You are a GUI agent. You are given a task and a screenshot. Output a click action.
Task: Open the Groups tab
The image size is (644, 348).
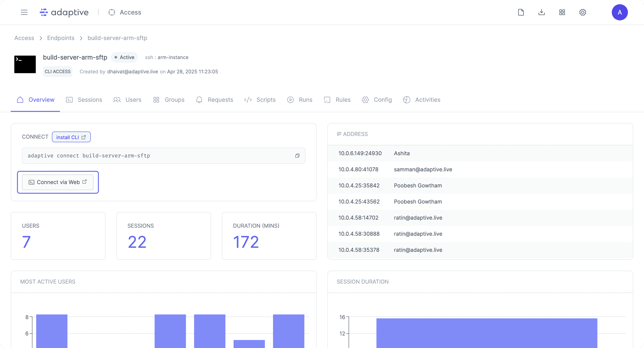(x=169, y=100)
